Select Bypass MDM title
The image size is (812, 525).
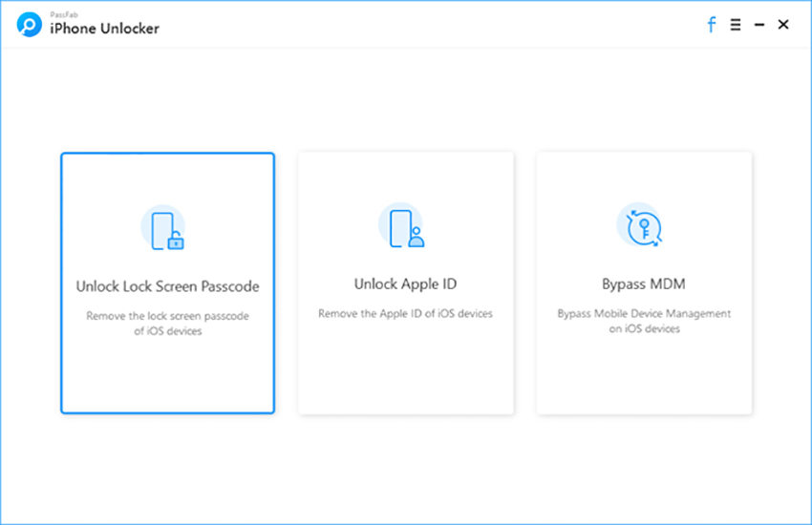tap(644, 283)
